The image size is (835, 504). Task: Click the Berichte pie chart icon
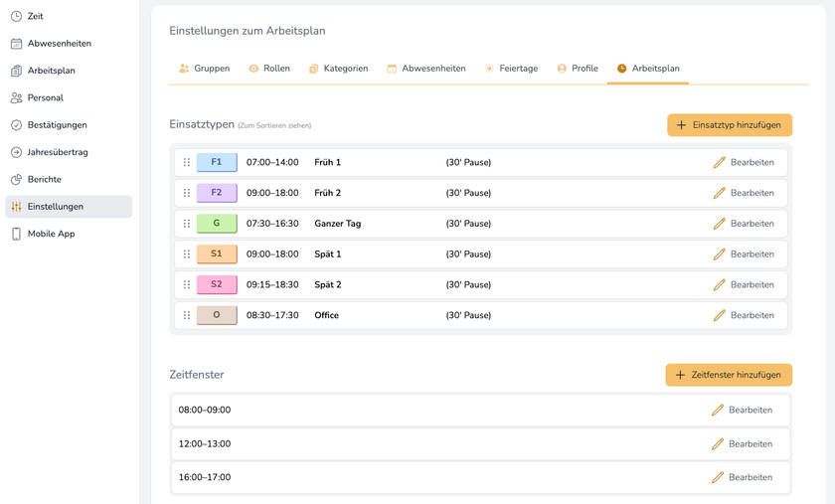tap(16, 179)
